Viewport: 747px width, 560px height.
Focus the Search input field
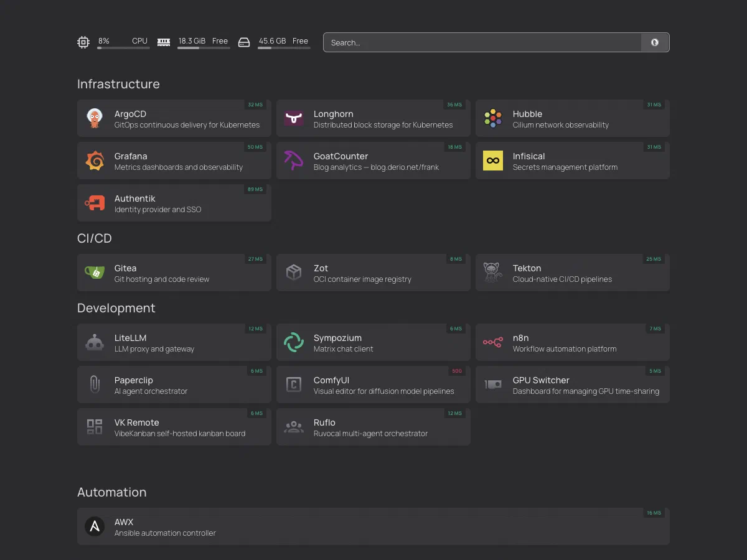click(482, 42)
